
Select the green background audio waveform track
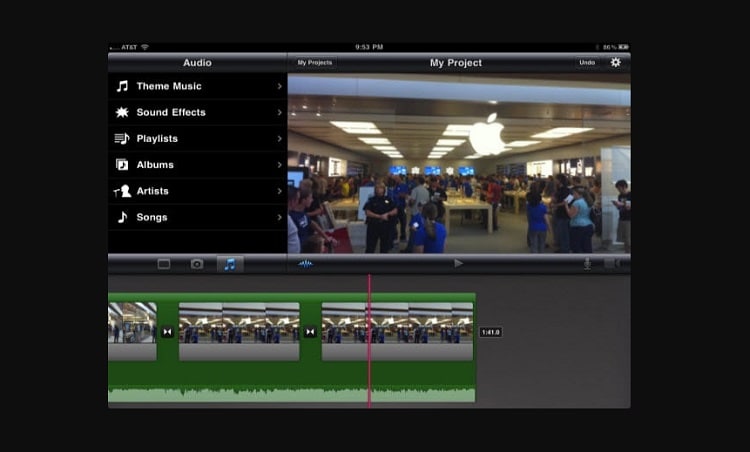(292, 394)
